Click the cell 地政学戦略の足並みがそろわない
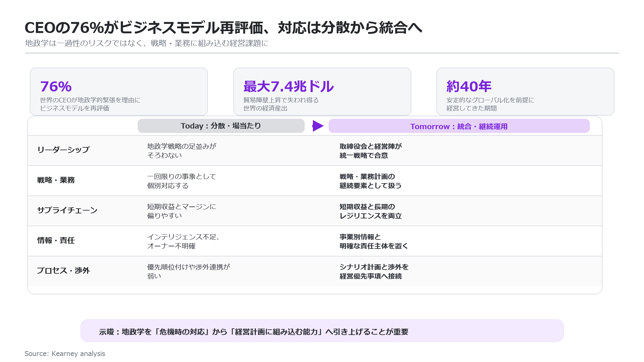644x362 pixels. pyautogui.click(x=182, y=151)
